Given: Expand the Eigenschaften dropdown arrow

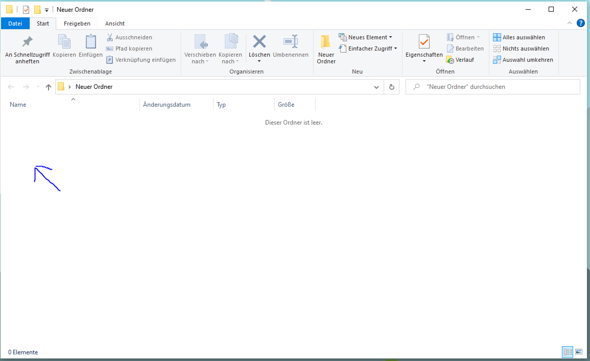Looking at the screenshot, I should click(x=424, y=61).
